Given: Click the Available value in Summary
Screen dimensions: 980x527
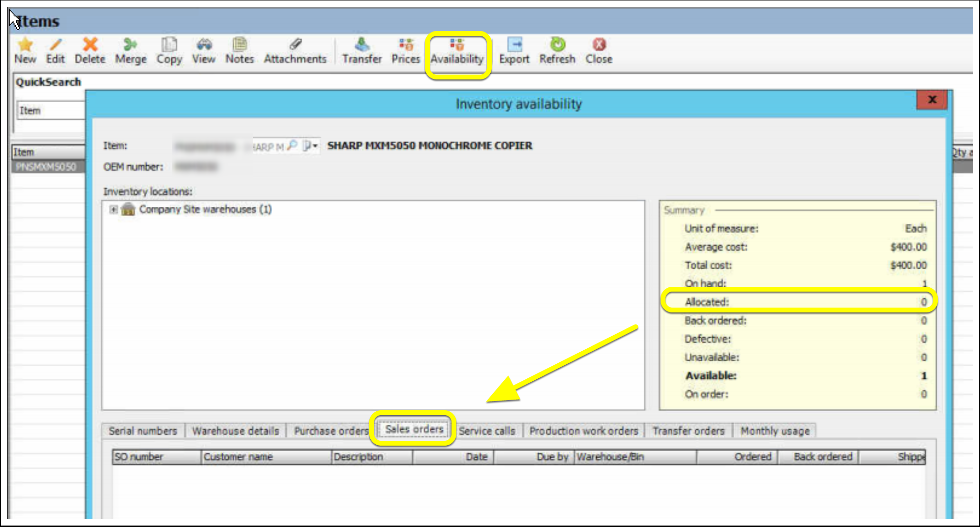Looking at the screenshot, I should 923,375.
